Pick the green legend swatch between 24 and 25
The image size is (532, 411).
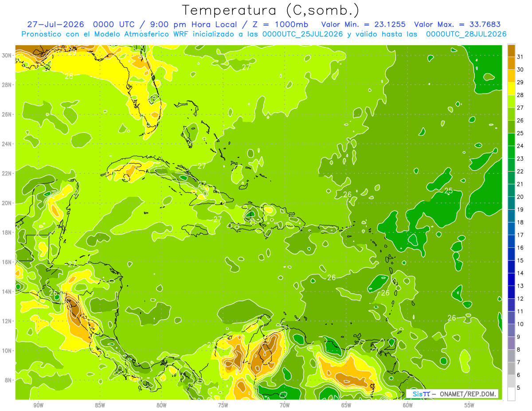click(x=511, y=139)
